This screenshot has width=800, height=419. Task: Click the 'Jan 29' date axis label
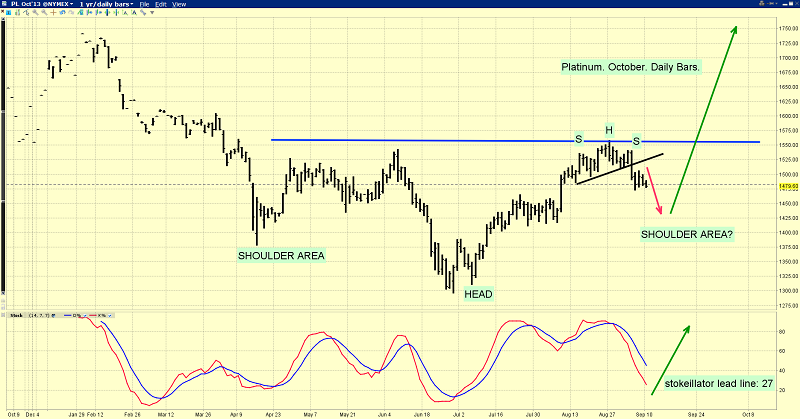click(77, 414)
